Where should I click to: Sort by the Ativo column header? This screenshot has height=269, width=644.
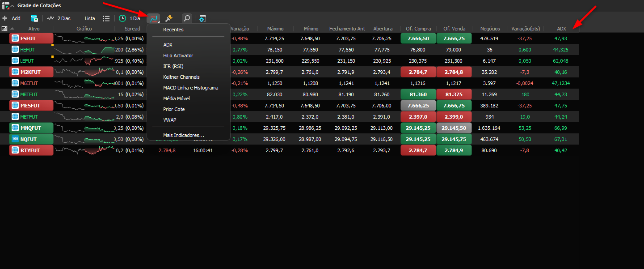click(34, 29)
